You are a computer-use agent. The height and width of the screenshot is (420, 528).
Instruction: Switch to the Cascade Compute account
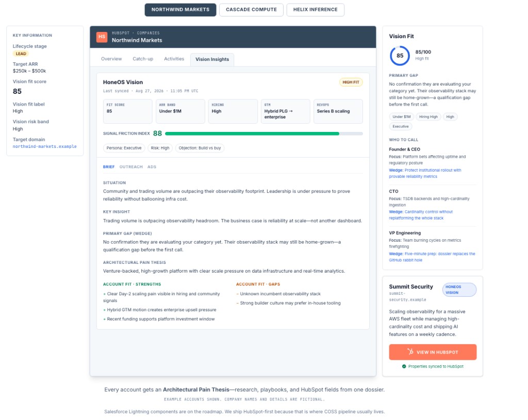coord(251,10)
